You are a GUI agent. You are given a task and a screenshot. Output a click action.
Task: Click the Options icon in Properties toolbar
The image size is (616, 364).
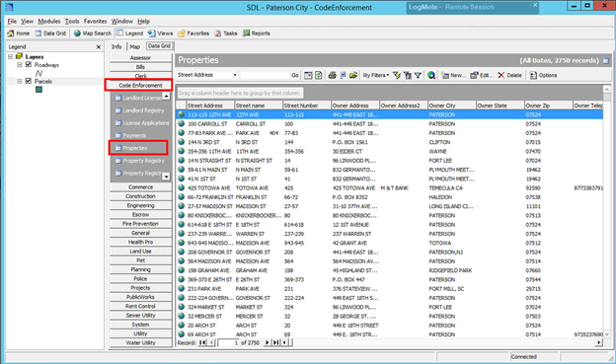tap(533, 75)
